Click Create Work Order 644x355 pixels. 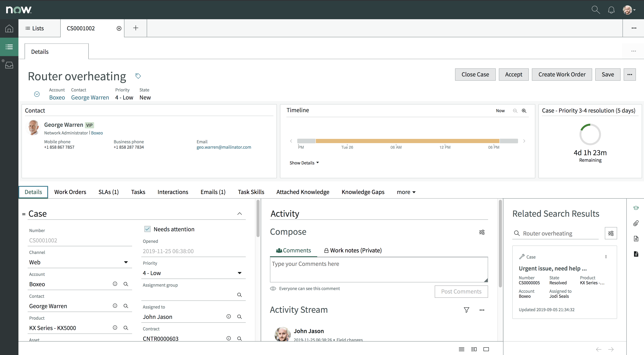click(x=562, y=74)
